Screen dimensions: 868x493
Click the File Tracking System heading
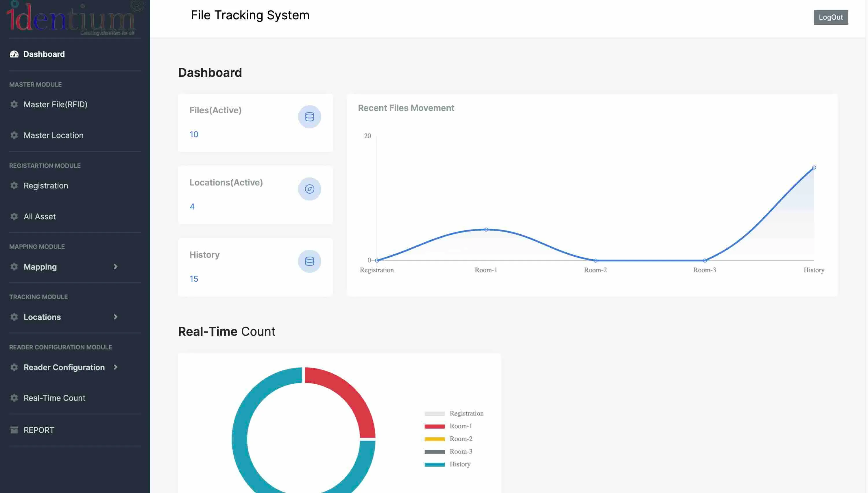coord(250,15)
